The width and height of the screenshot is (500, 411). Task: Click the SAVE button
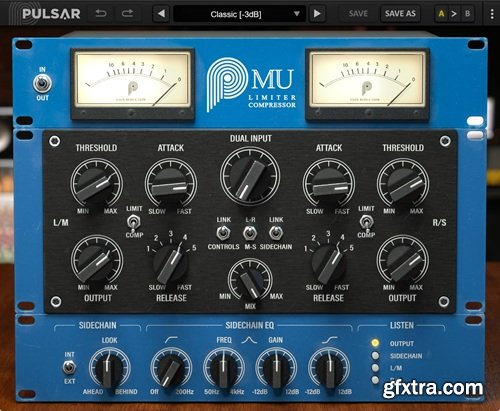click(358, 14)
